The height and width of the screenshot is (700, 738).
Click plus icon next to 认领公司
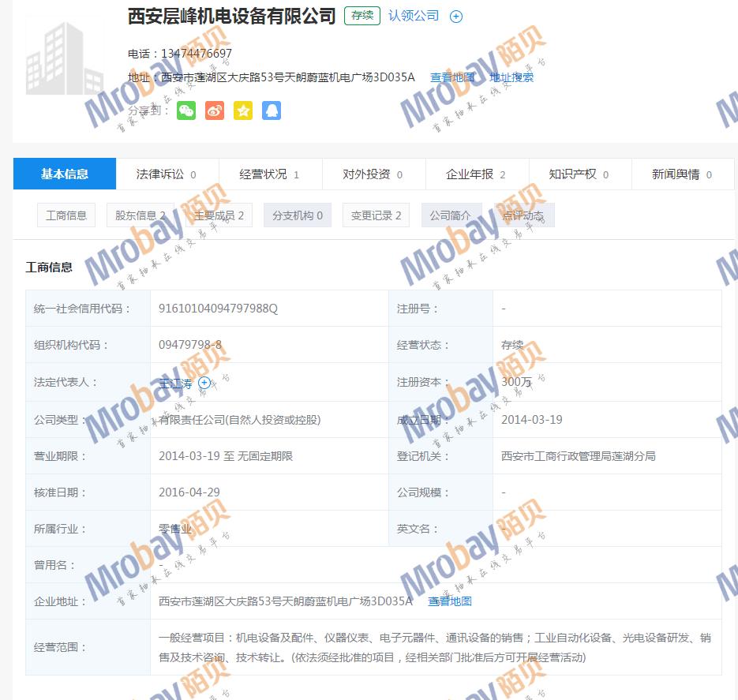pyautogui.click(x=456, y=17)
